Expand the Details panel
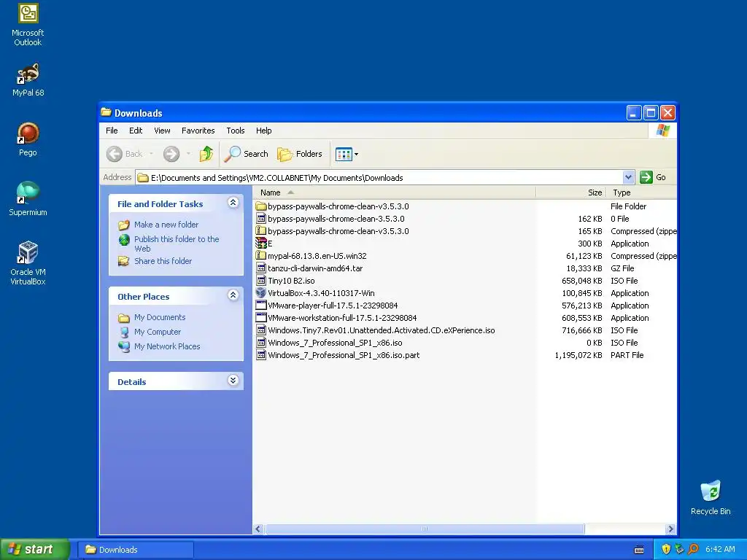747x560 pixels. tap(233, 381)
